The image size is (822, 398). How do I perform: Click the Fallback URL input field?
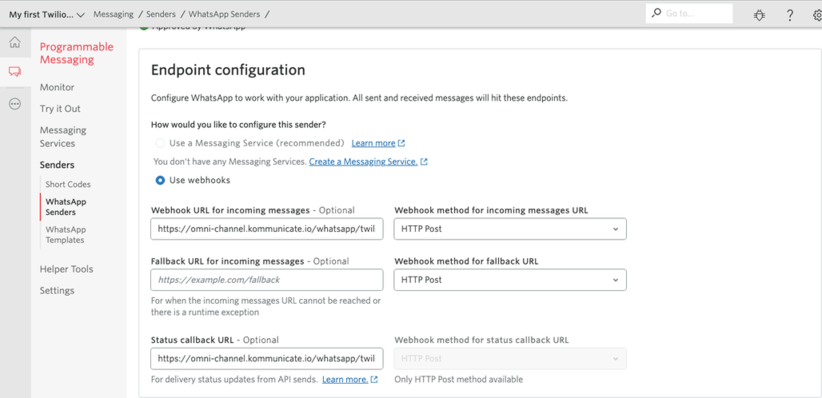pyautogui.click(x=267, y=280)
